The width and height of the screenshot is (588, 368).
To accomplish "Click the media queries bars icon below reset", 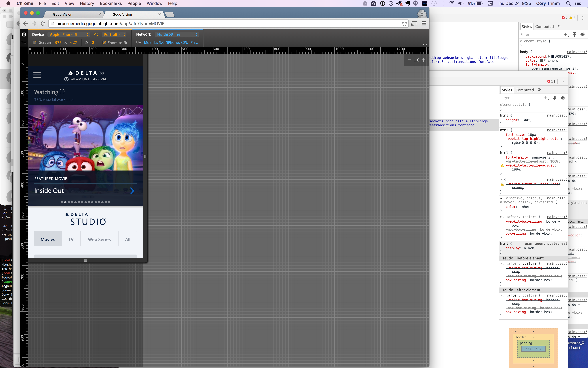I will pos(24,42).
